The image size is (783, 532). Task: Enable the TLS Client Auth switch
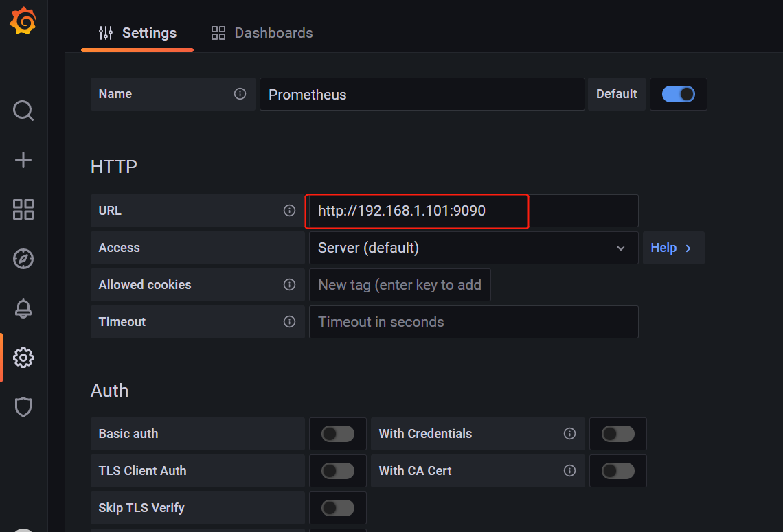(337, 471)
